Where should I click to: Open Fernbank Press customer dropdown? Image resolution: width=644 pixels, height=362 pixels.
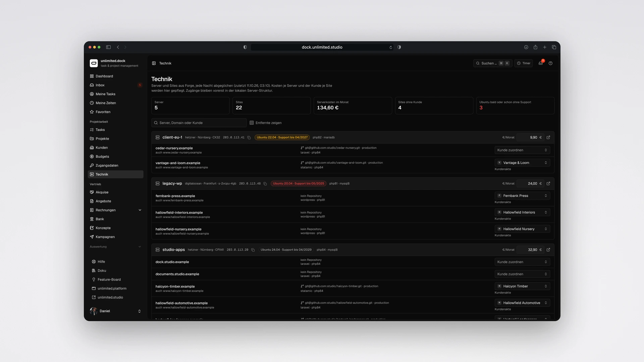[x=522, y=196]
